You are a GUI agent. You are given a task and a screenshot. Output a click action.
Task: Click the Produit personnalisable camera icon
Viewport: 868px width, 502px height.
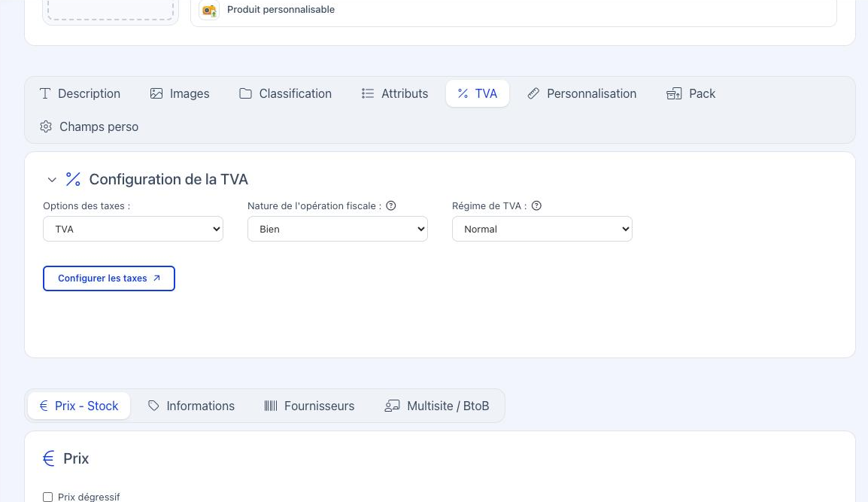[209, 10]
